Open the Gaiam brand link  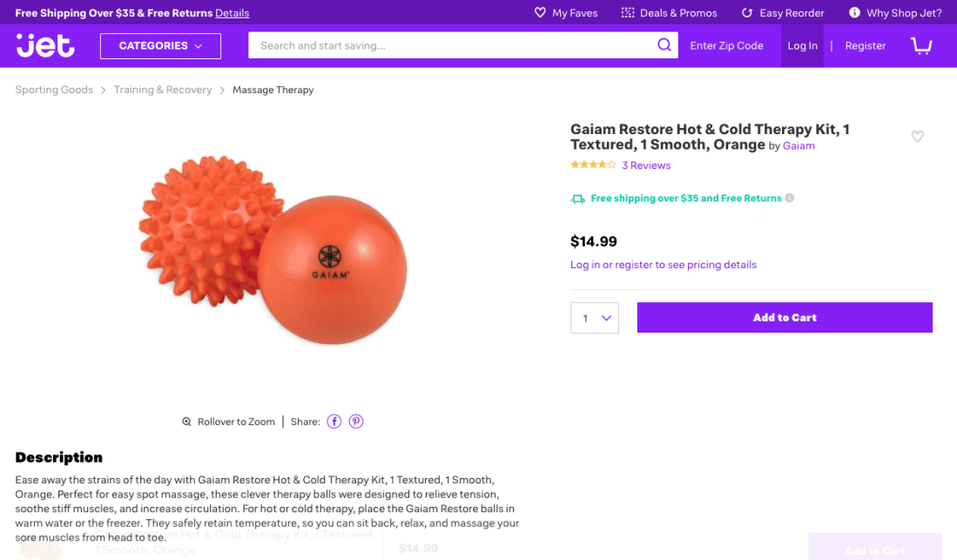[799, 145]
